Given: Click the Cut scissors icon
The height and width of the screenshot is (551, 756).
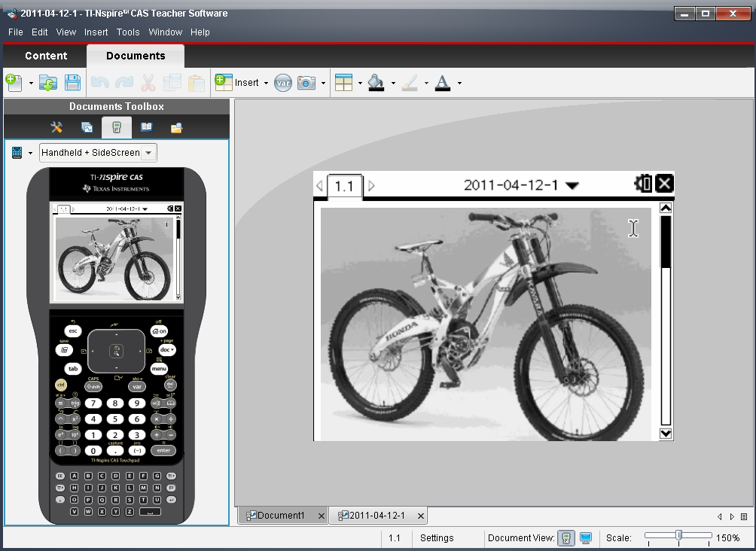Looking at the screenshot, I should pos(148,83).
